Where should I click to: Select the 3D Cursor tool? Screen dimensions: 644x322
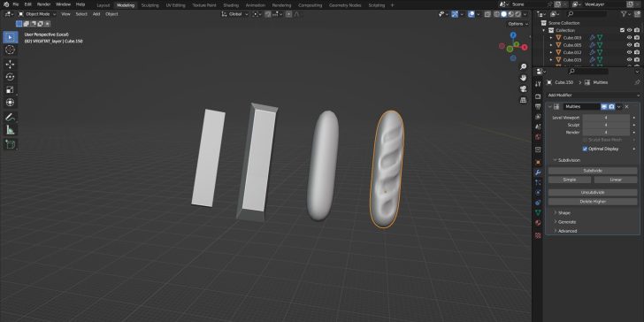click(x=11, y=50)
